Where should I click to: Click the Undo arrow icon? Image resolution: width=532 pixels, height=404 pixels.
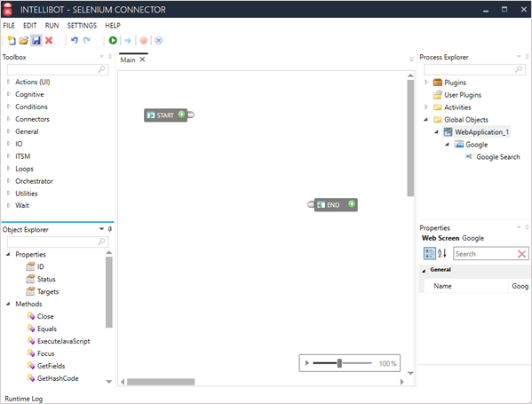[75, 40]
